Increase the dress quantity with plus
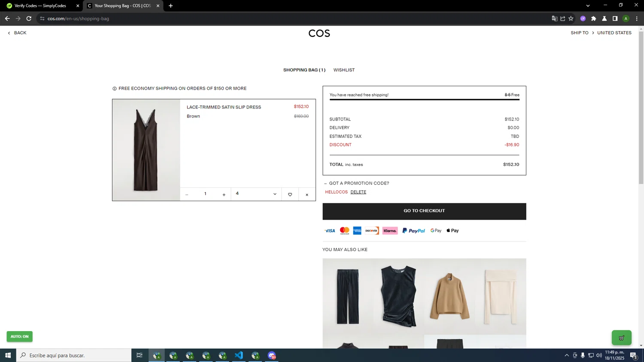644x362 pixels. pos(224,195)
